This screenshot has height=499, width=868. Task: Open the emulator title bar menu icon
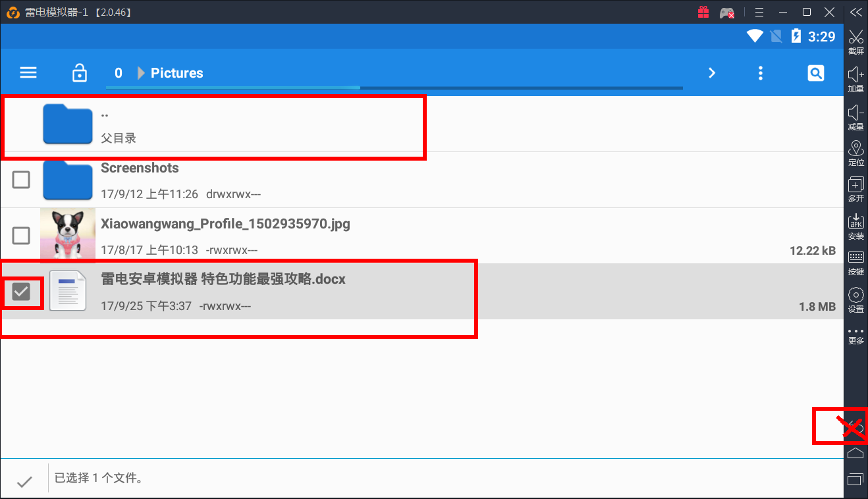pyautogui.click(x=759, y=12)
